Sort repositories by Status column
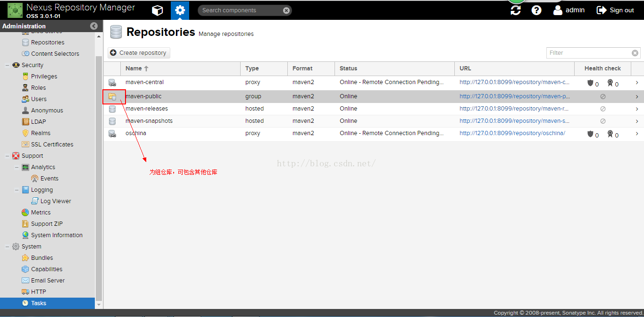Screen dimensions: 644x317 (395, 69)
